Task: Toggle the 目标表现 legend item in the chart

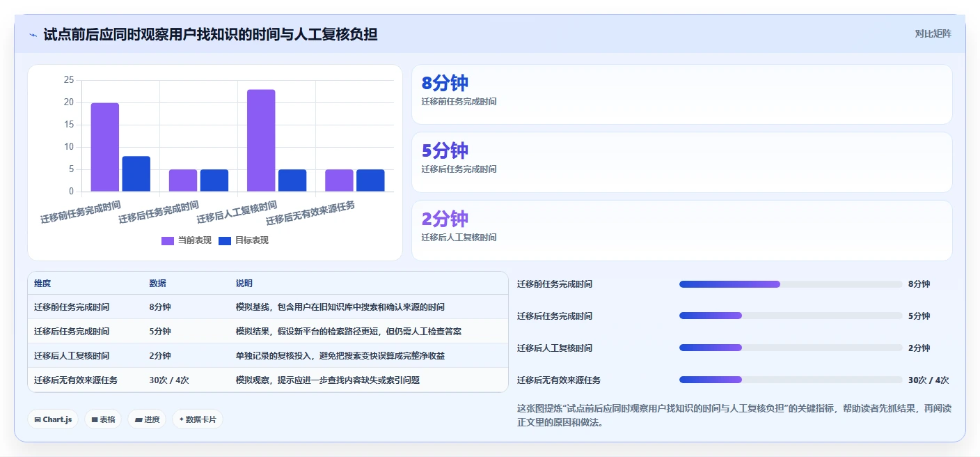Action: tap(244, 240)
